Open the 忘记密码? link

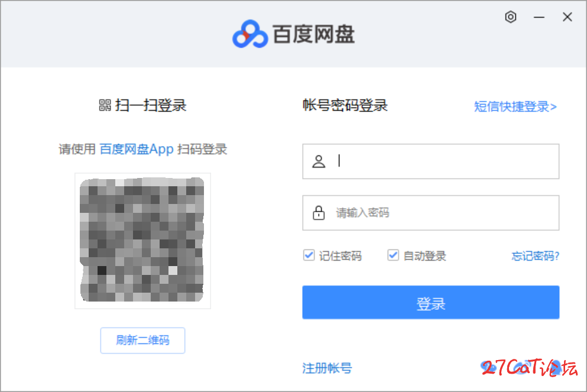point(535,256)
